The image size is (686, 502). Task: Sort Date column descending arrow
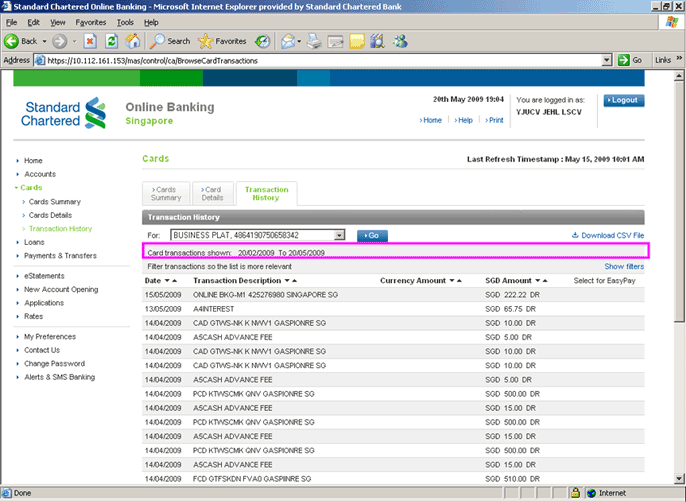point(167,281)
